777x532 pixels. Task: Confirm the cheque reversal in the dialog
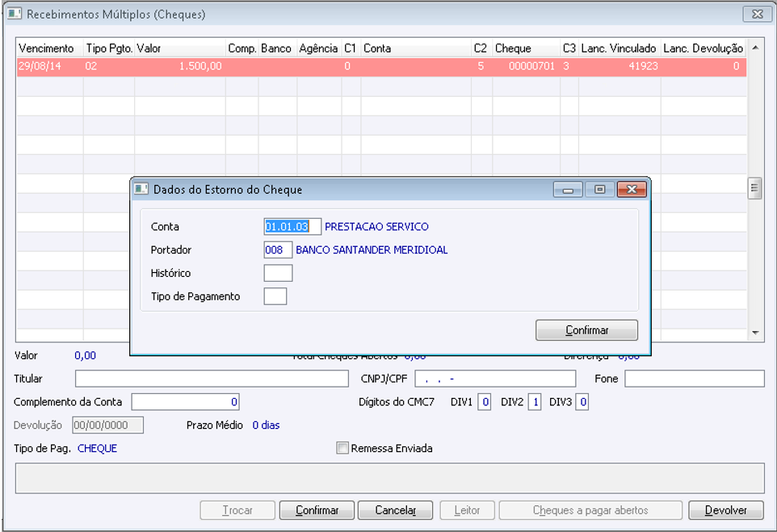586,330
